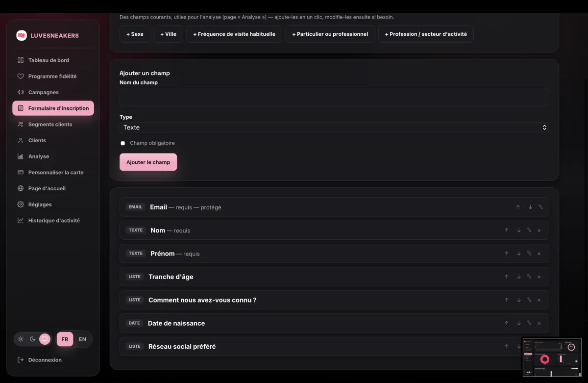
Task: Click the Ajouter le champ button
Action: click(x=148, y=162)
